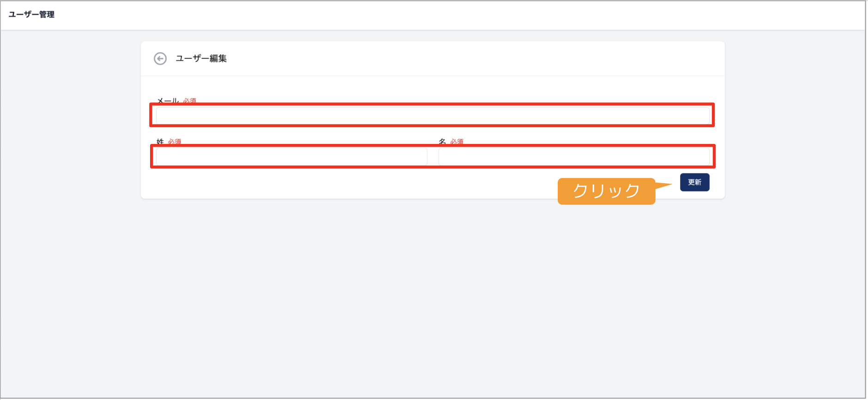Click the ユーザー編集 heading text
The height and width of the screenshot is (400, 868).
(201, 59)
